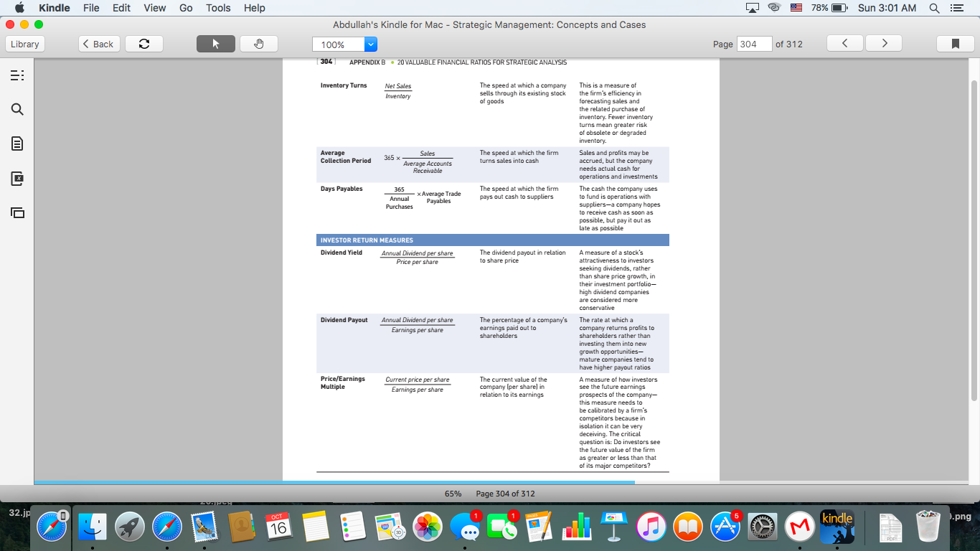Click the Dividend Payout row label
This screenshot has width=980, height=551.
[344, 320]
